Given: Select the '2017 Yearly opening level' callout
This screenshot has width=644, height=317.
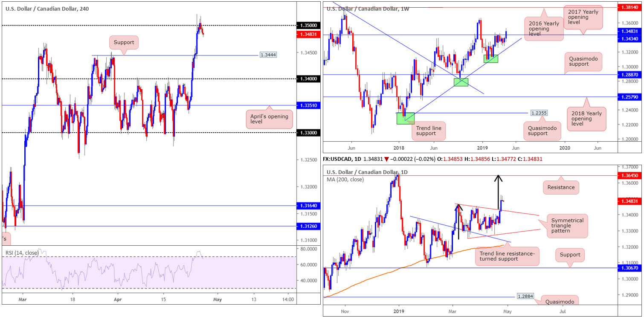Looking at the screenshot, I should coord(583,17).
